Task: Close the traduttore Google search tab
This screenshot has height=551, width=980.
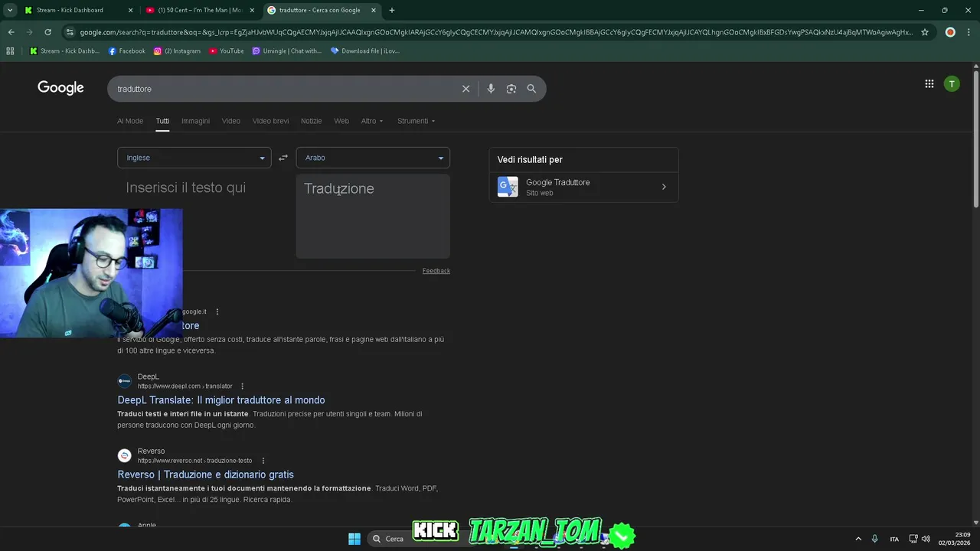Action: pos(374,10)
